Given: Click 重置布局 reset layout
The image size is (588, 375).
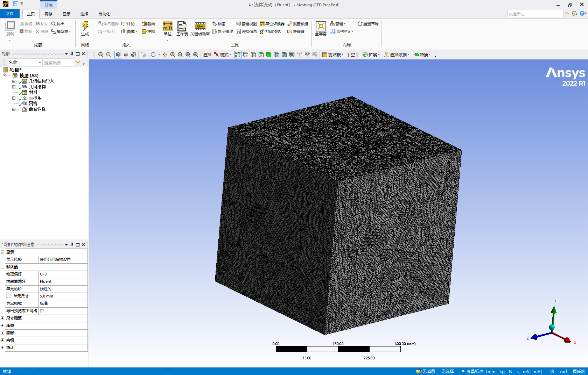Looking at the screenshot, I should point(368,24).
